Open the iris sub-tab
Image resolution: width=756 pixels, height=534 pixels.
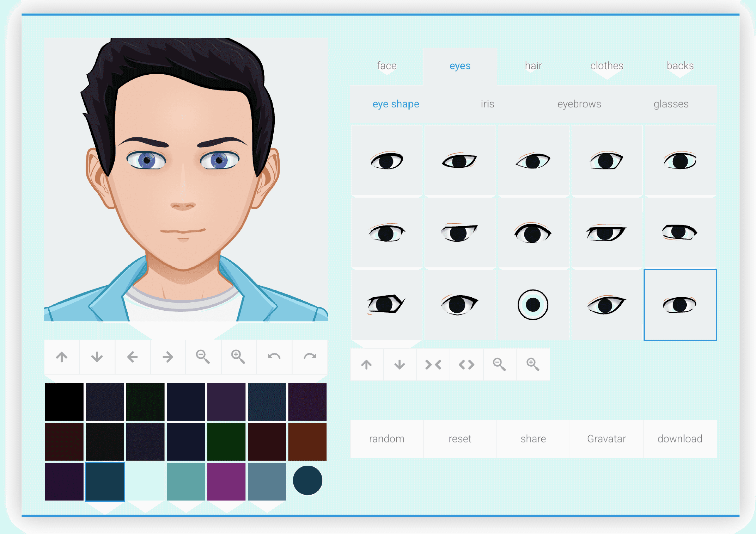(x=487, y=104)
